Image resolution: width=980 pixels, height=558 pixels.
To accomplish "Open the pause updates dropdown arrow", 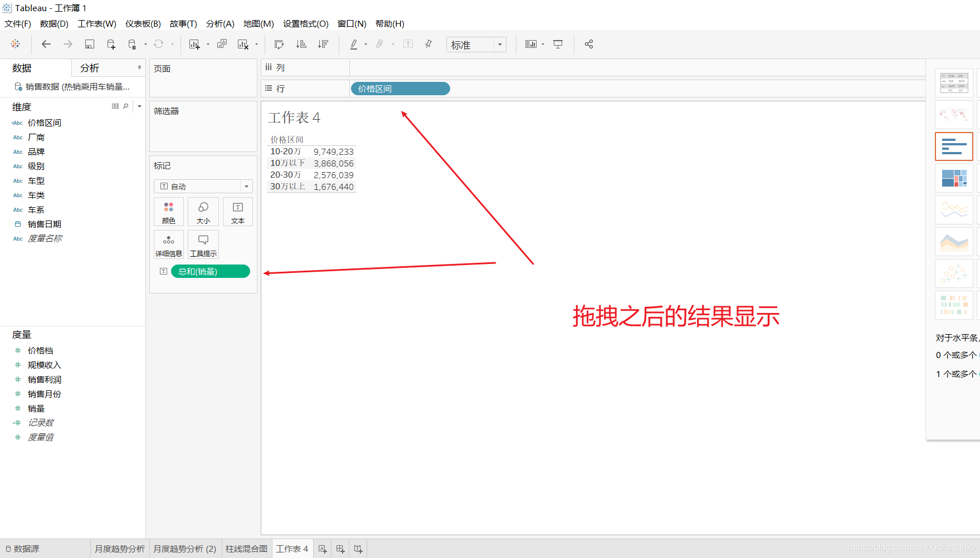I will (x=145, y=44).
